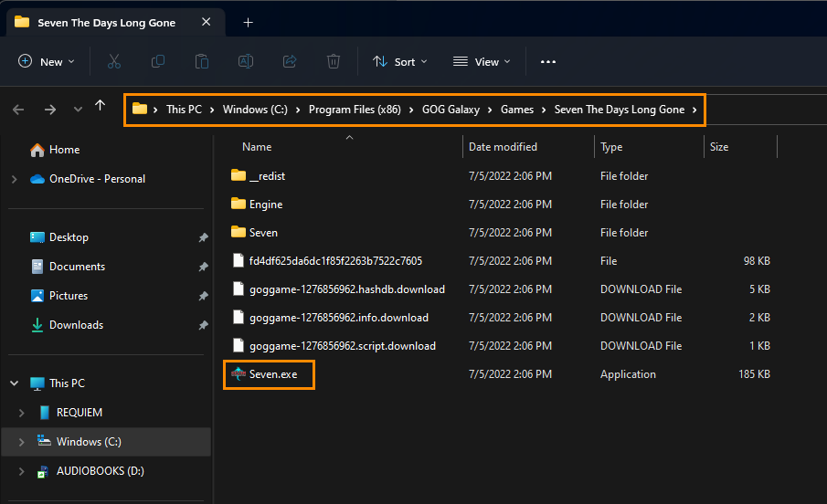Close the Seven The Days Long Gone tab
The height and width of the screenshot is (504, 827).
click(x=207, y=22)
